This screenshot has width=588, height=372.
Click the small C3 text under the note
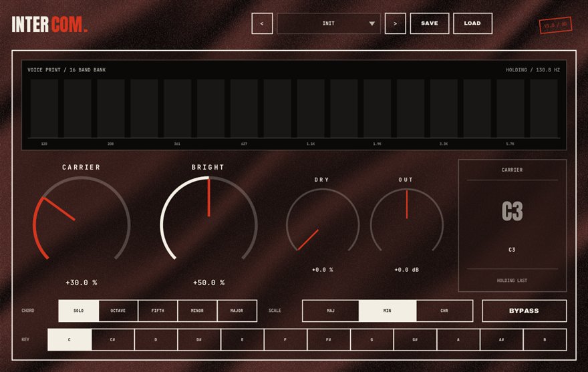coord(512,249)
